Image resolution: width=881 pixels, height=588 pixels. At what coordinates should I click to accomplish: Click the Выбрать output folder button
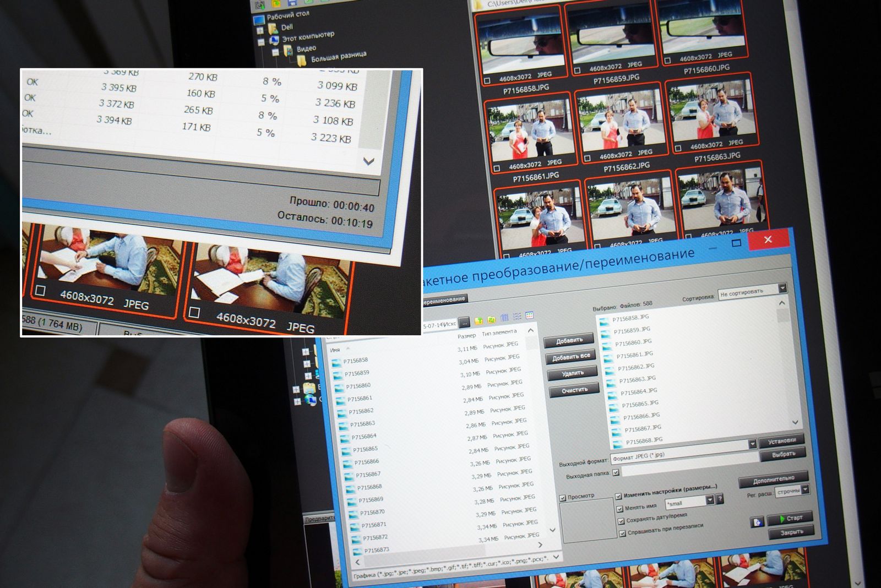784,454
